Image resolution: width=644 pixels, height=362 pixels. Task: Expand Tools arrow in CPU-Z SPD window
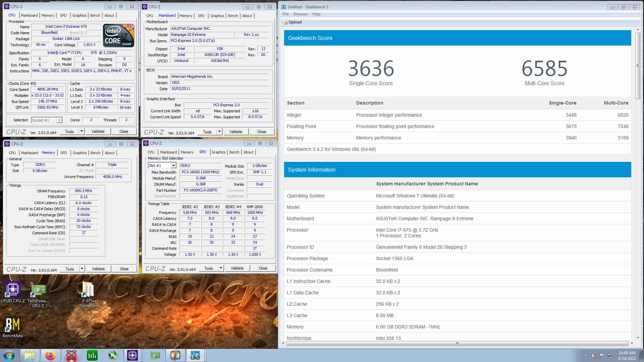coord(221,268)
